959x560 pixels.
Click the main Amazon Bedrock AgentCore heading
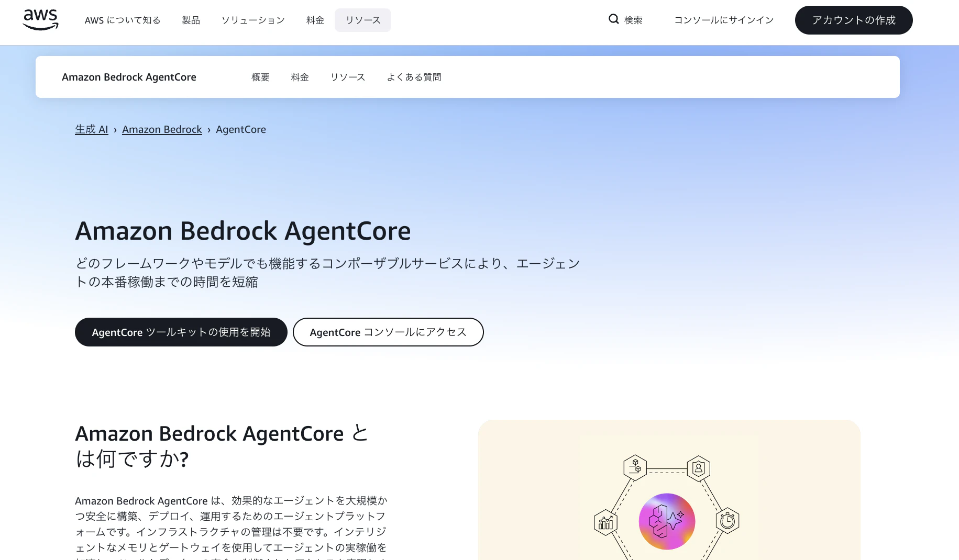(243, 231)
